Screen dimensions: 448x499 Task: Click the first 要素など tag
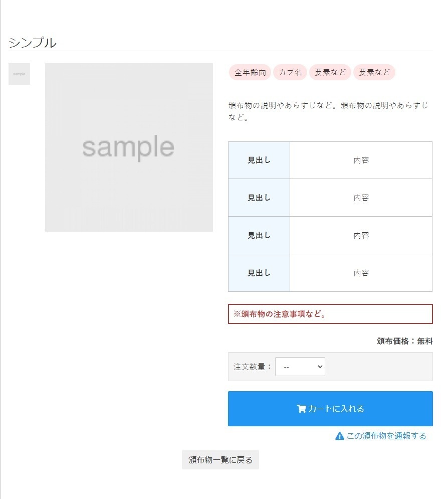(x=330, y=72)
